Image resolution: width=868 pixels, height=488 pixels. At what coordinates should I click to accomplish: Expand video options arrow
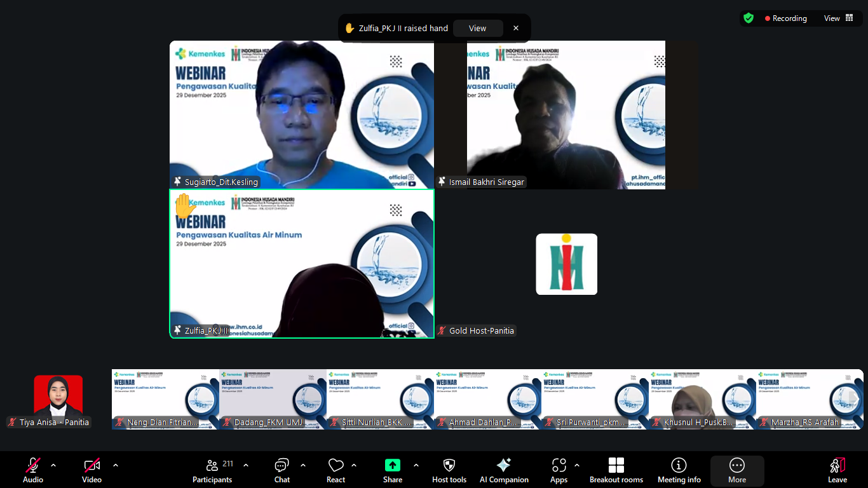point(116,465)
